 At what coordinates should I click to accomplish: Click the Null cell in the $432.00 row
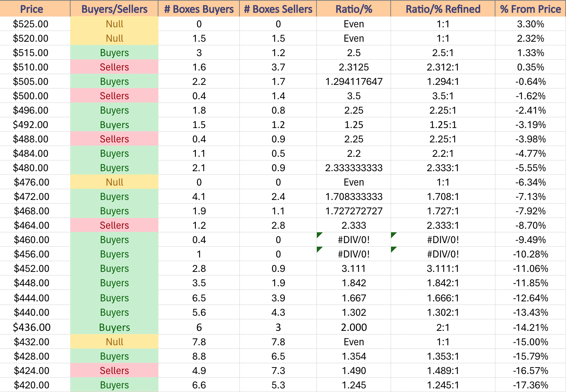coord(114,342)
